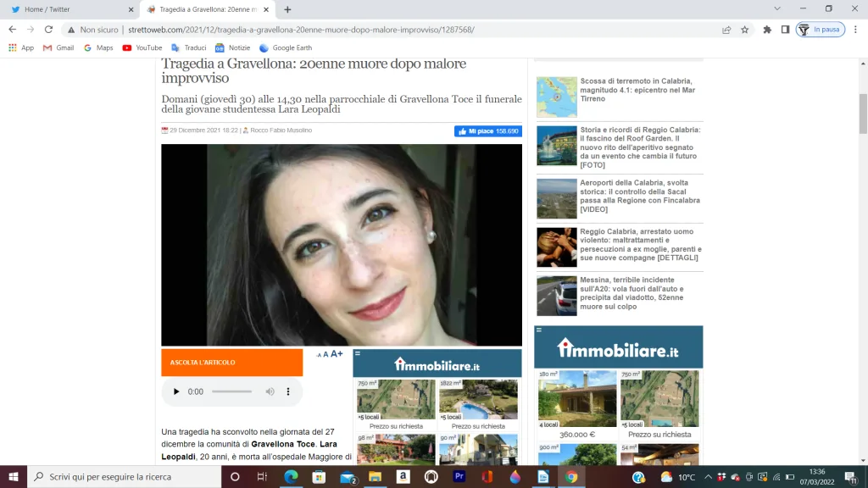Click the Mi piace Facebook like button
868x488 pixels.
[x=487, y=131]
